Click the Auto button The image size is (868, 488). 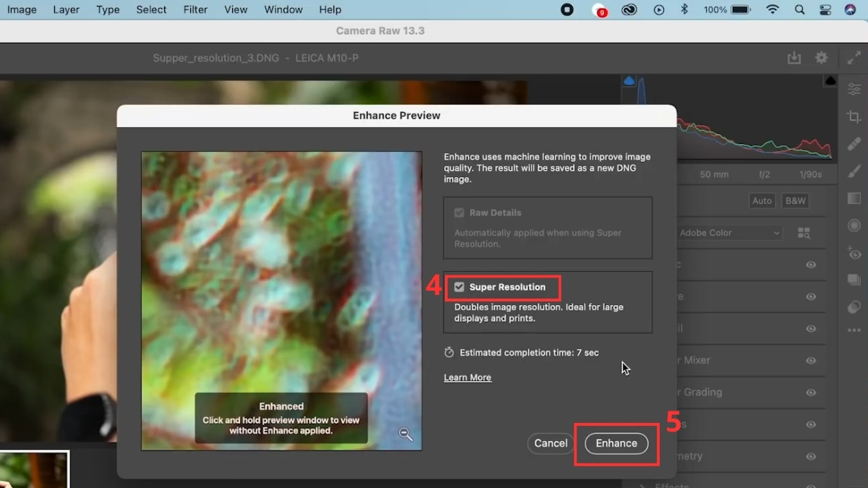click(x=762, y=201)
